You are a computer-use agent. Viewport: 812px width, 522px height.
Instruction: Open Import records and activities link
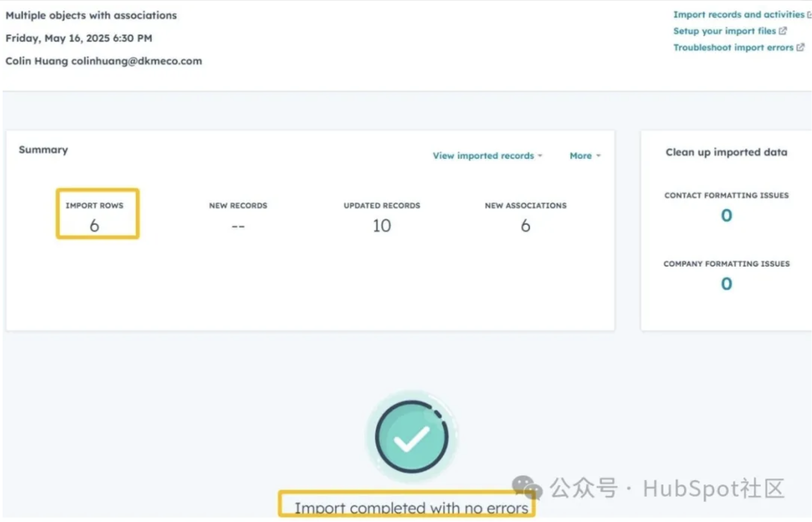[x=738, y=15]
